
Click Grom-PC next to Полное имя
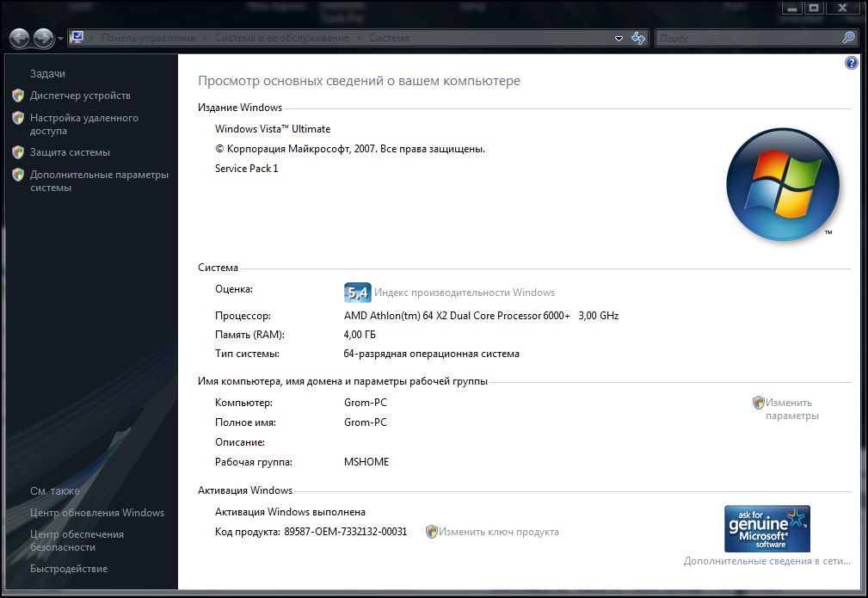[366, 422]
